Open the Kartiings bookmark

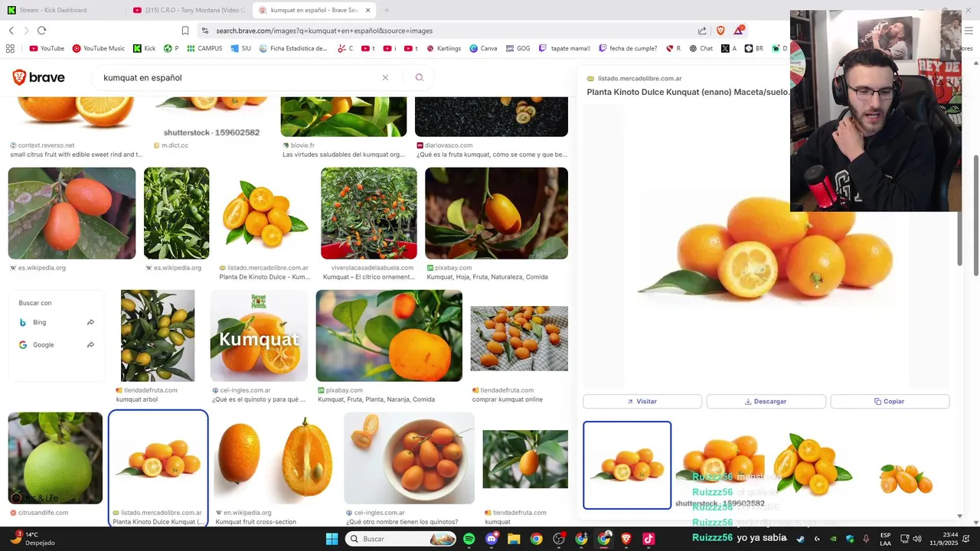click(x=443, y=48)
